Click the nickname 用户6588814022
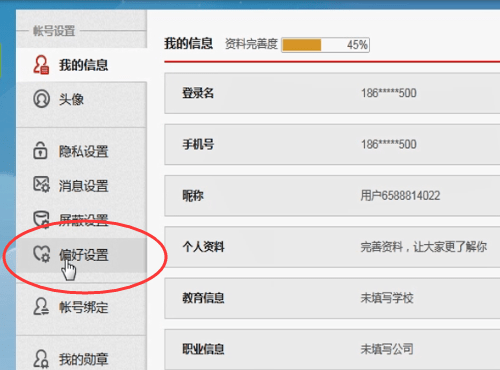 (x=400, y=196)
